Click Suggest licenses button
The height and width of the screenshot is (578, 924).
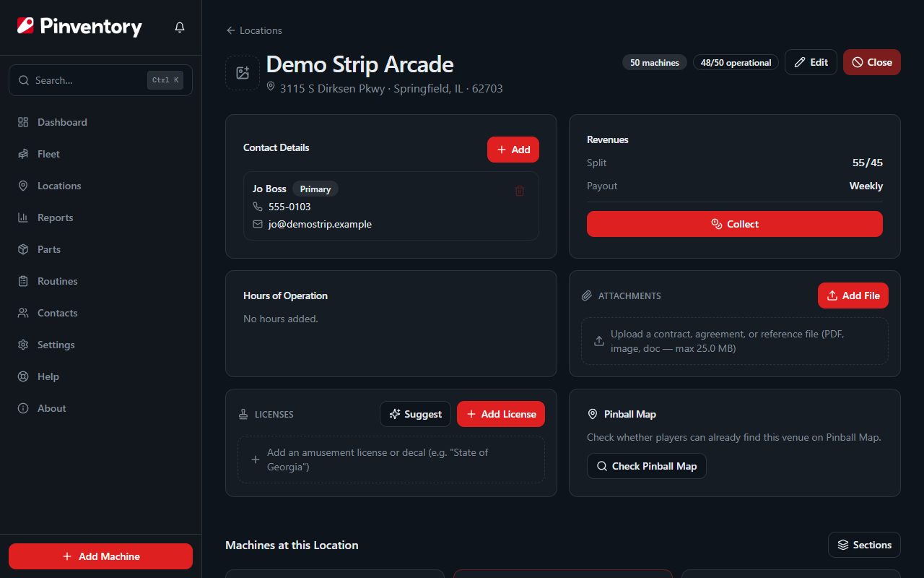point(416,414)
